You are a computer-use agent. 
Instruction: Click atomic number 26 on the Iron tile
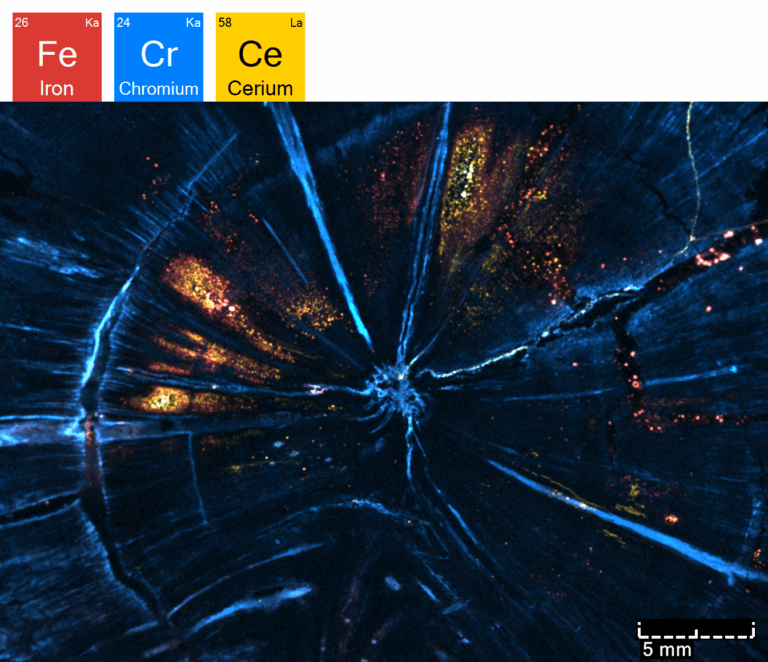click(x=22, y=23)
